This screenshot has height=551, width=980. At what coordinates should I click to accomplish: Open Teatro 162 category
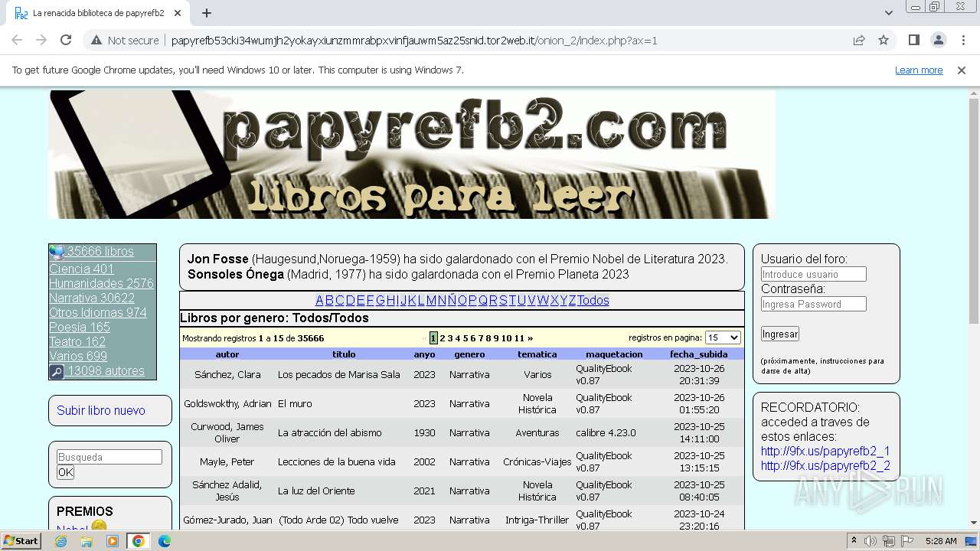77,342
